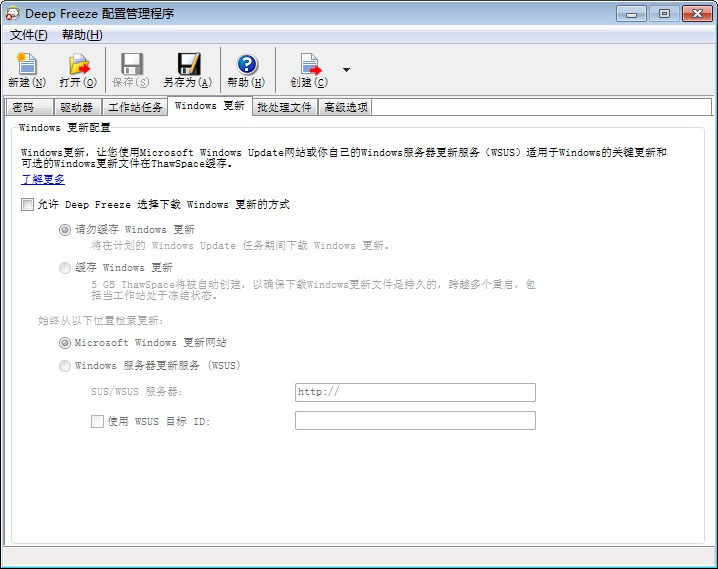Click the SUS/WSUS 服务器 label
The image size is (718, 569).
(136, 392)
